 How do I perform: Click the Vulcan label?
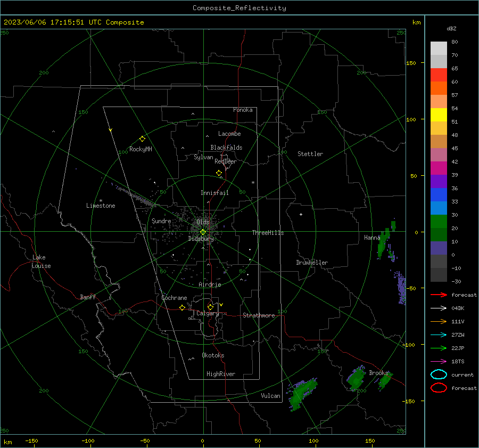click(x=270, y=396)
